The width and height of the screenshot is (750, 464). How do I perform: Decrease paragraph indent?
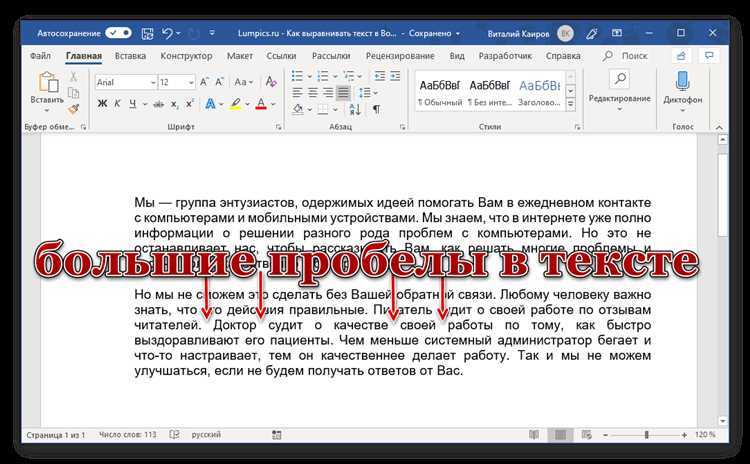coord(379,76)
